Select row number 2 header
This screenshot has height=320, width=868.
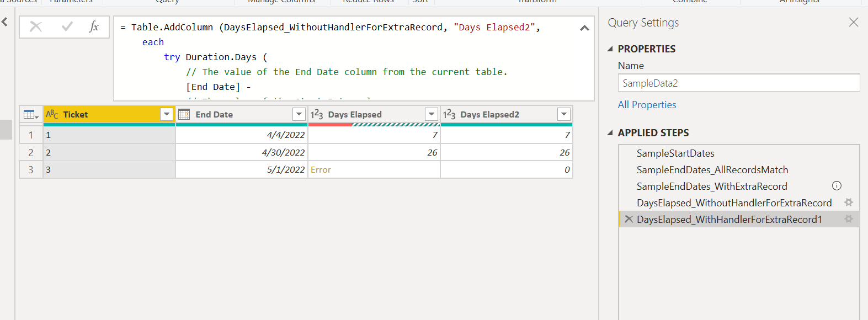31,153
